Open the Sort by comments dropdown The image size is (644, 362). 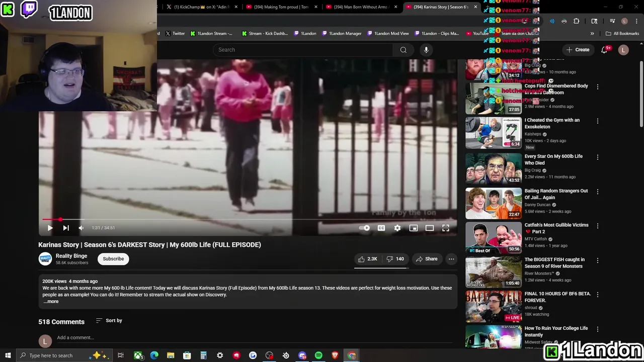(x=109, y=320)
